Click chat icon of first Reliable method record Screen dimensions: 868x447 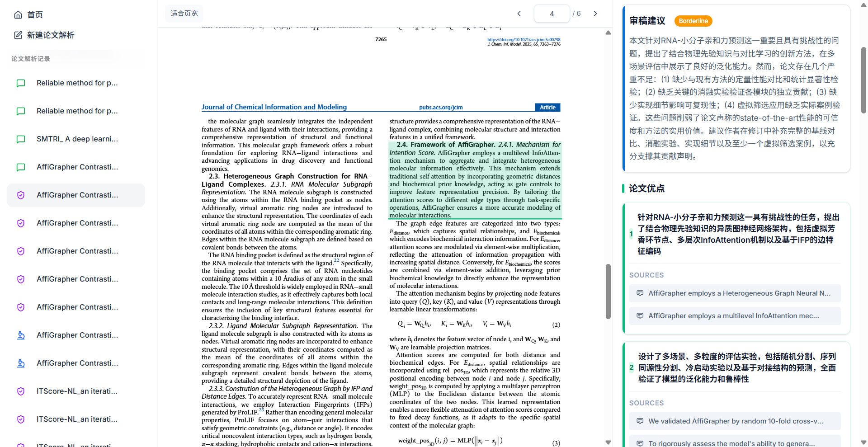point(21,83)
